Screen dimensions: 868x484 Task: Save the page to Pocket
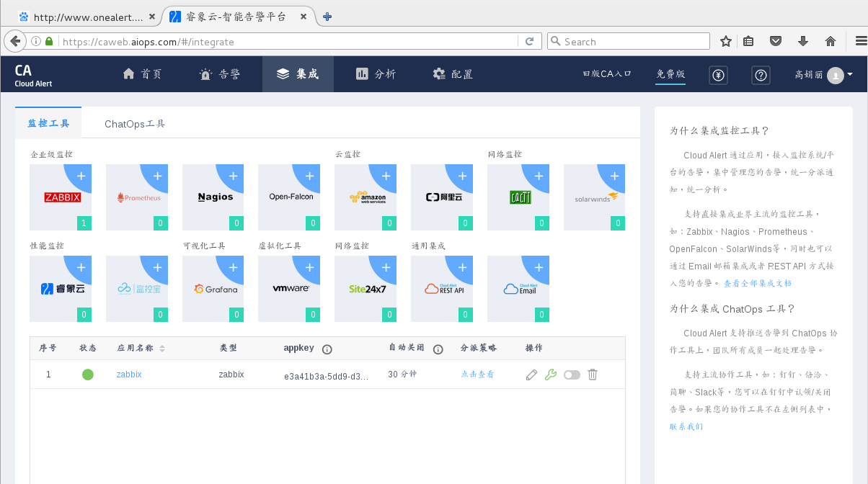pyautogui.click(x=776, y=41)
